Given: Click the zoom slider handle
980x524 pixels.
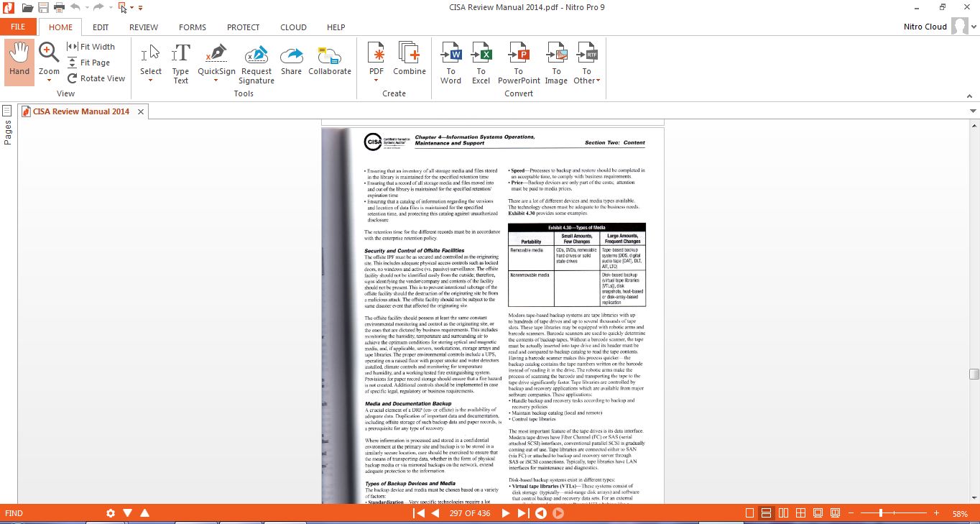Looking at the screenshot, I should 881,513.
